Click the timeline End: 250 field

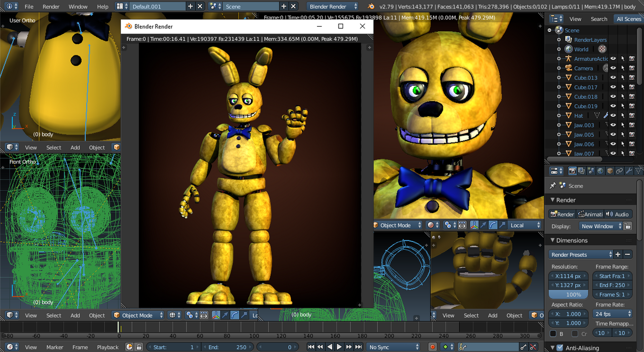[x=228, y=347]
